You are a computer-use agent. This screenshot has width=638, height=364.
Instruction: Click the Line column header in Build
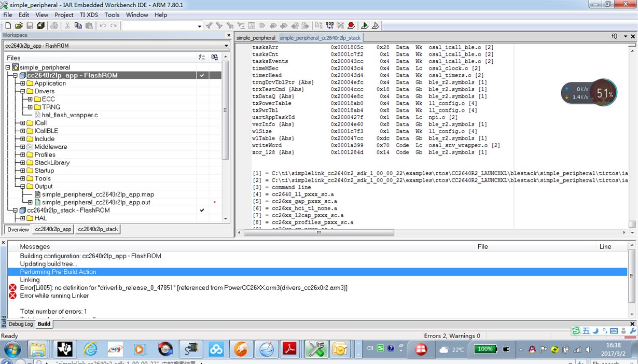tap(605, 247)
